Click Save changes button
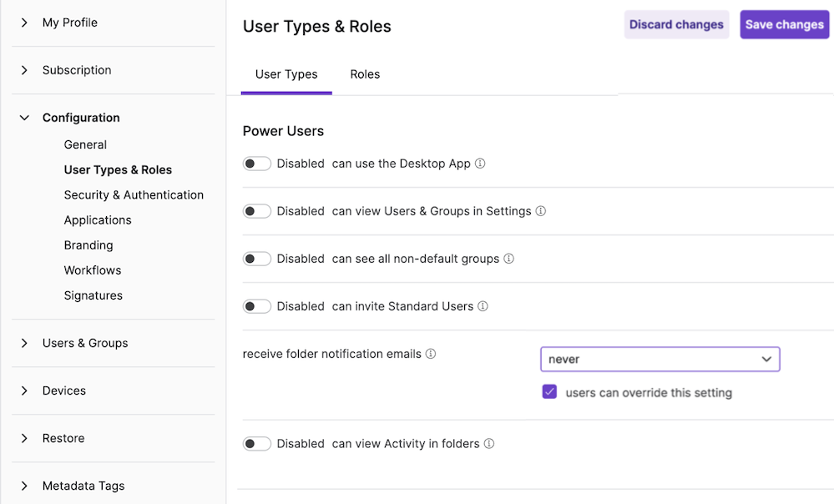834x504 pixels. pos(784,24)
